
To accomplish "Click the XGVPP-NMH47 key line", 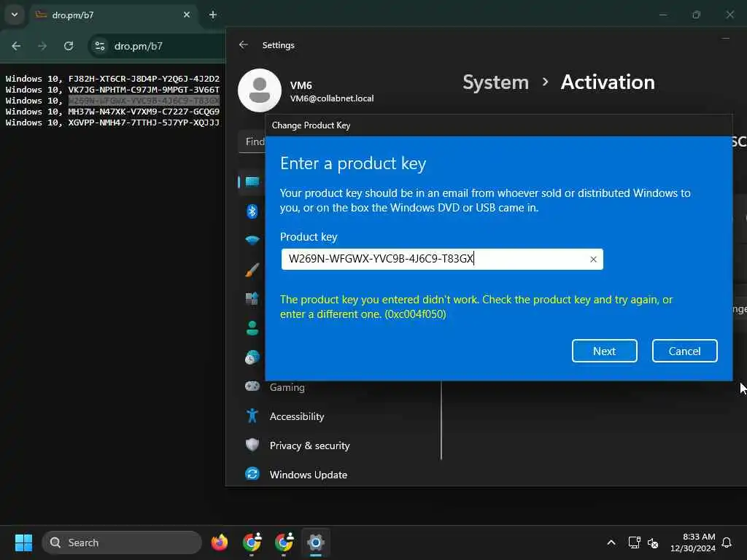I will coord(112,122).
